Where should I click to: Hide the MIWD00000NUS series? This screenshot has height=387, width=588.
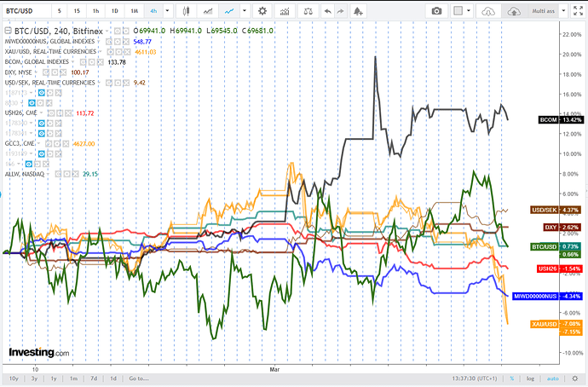tap(109, 42)
